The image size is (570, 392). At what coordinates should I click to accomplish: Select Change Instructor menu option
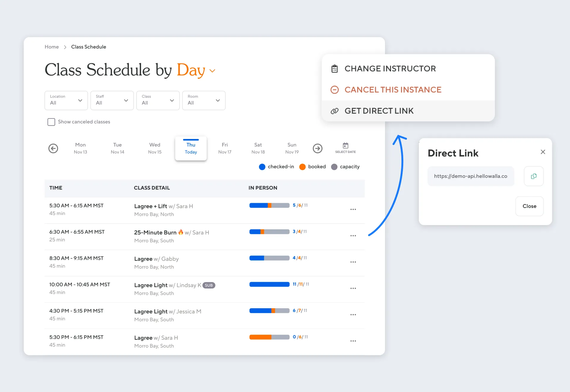(x=390, y=69)
